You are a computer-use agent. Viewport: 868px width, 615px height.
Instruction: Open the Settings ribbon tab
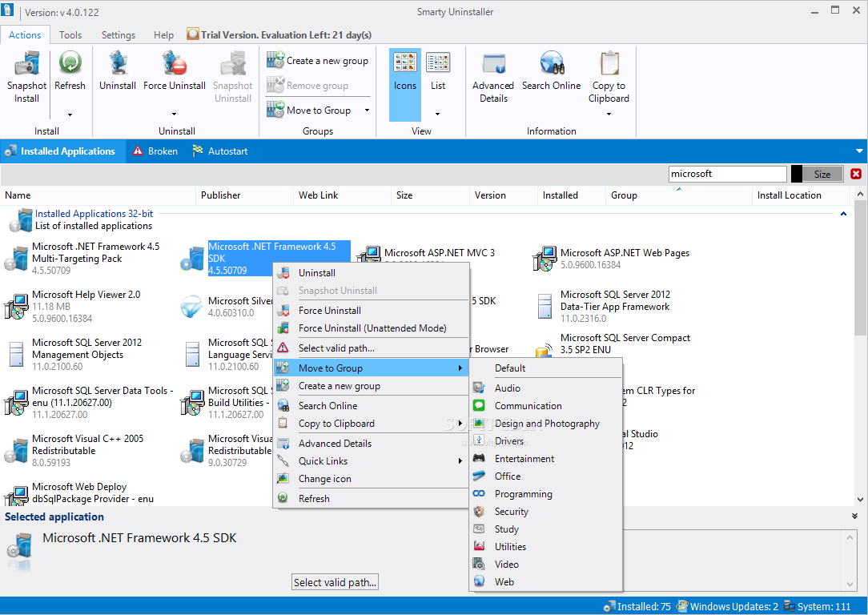coord(119,35)
